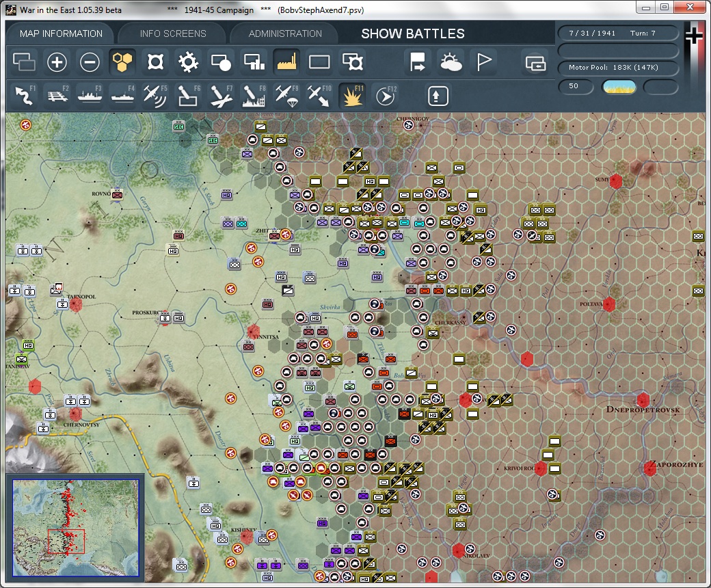
Task: Select the F6 bomb unit mode
Action: point(188,96)
